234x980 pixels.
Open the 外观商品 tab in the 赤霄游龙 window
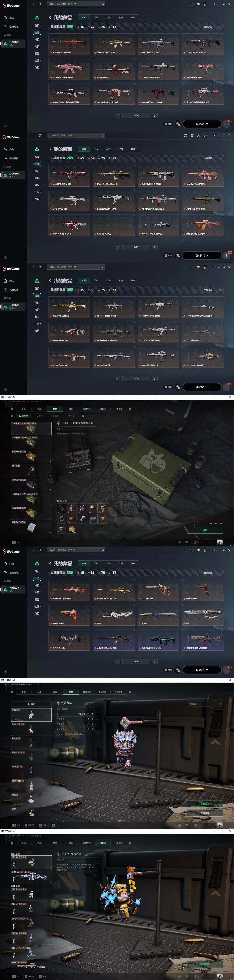tap(118, 692)
